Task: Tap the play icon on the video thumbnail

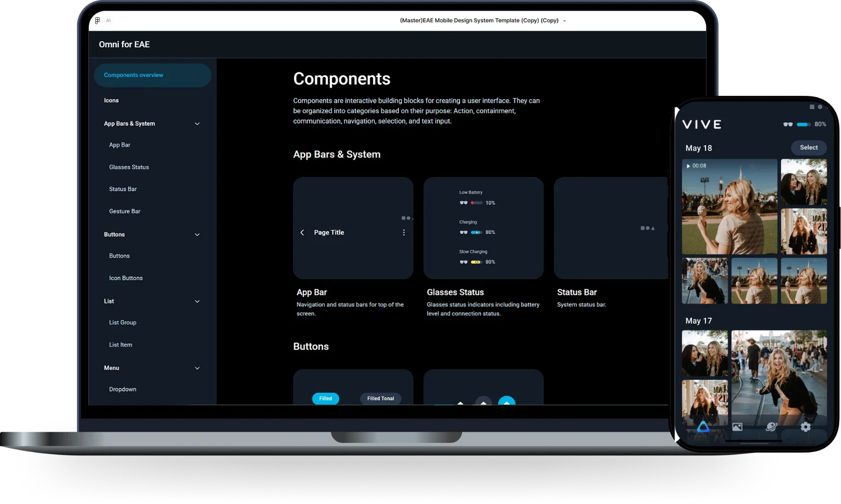Action: click(688, 166)
